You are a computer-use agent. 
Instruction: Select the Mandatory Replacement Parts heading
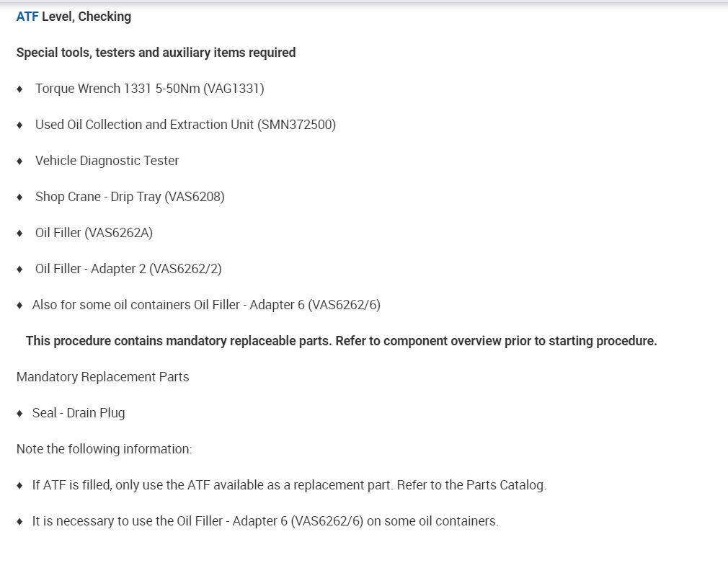102,377
